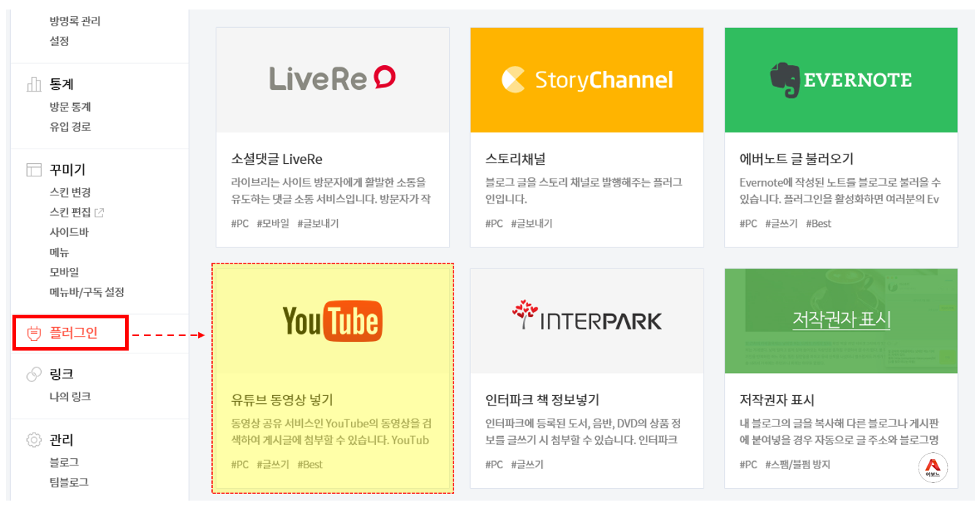Open the green 저작권자 표시 banner
Image resolution: width=980 pixels, height=505 pixels.
(841, 321)
